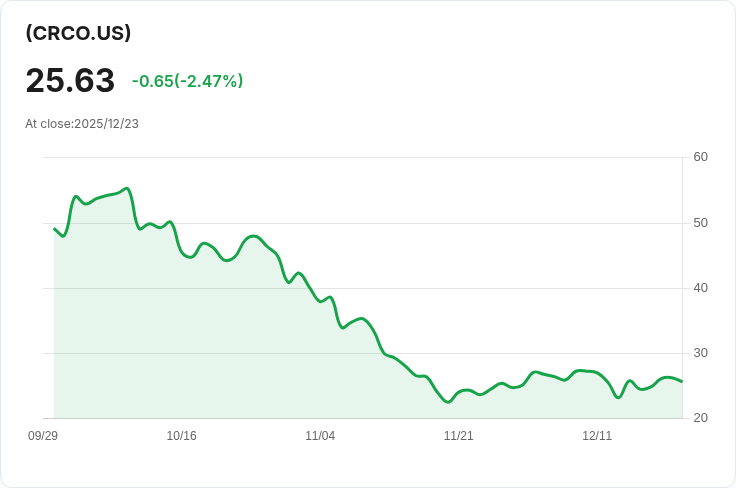The width and height of the screenshot is (736, 488).
Task: Click the 12/11 x-axis date label
Action: (597, 436)
